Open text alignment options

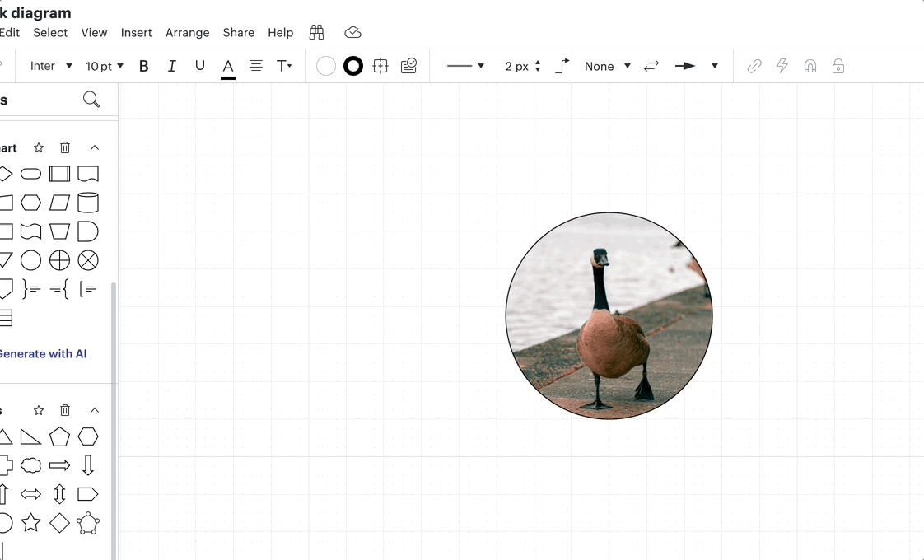pyautogui.click(x=256, y=66)
